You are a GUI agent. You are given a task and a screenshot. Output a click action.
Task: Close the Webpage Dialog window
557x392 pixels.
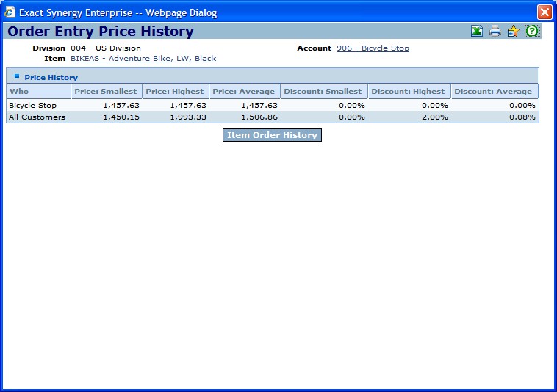pos(544,12)
